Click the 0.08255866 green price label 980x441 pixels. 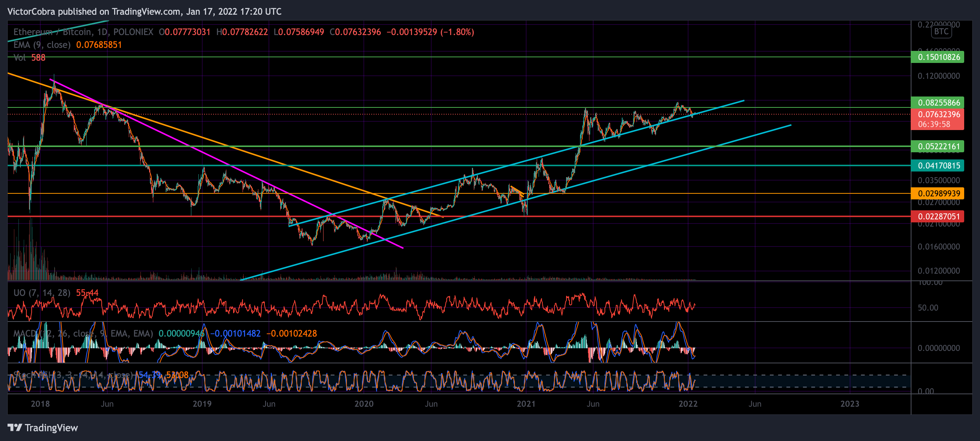(x=937, y=103)
